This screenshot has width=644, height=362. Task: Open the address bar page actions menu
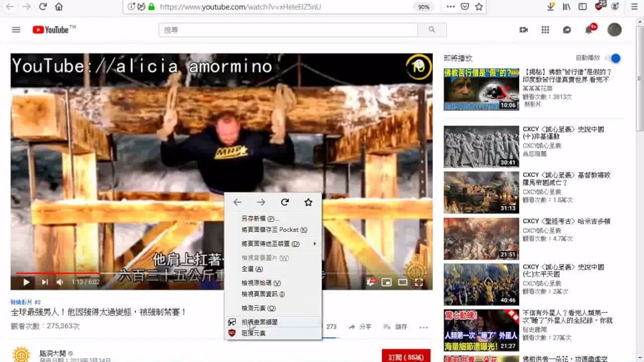tap(450, 7)
